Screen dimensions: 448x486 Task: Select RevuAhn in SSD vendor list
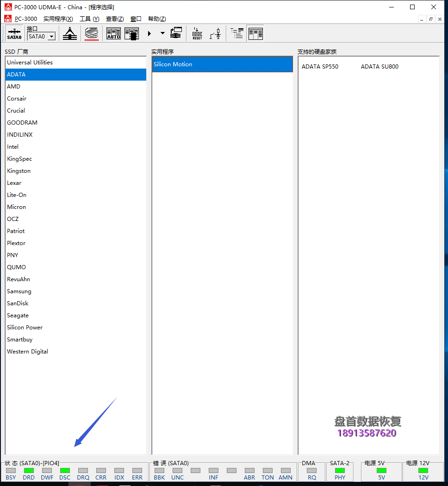click(x=76, y=279)
